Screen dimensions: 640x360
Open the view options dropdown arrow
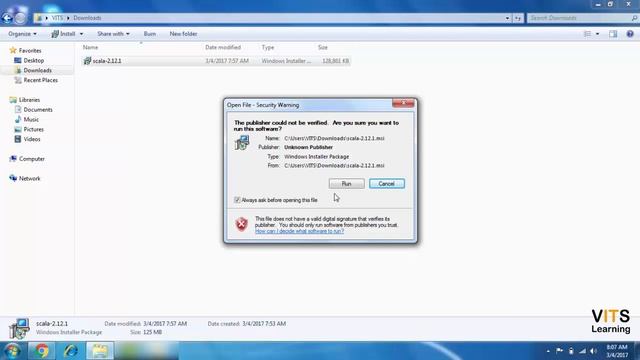(598, 34)
